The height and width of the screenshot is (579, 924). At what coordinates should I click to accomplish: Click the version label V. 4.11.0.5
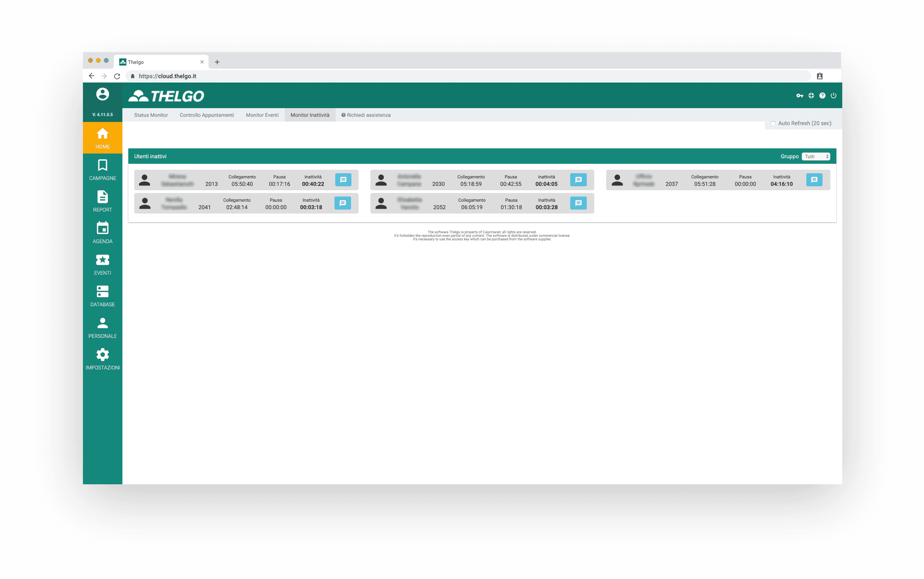tap(103, 114)
